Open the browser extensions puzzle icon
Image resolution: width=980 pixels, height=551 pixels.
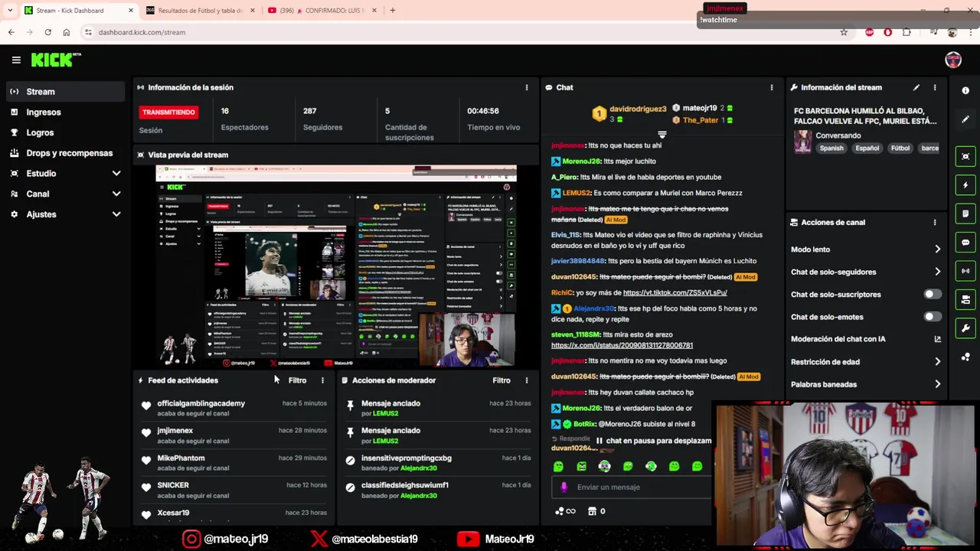[906, 32]
